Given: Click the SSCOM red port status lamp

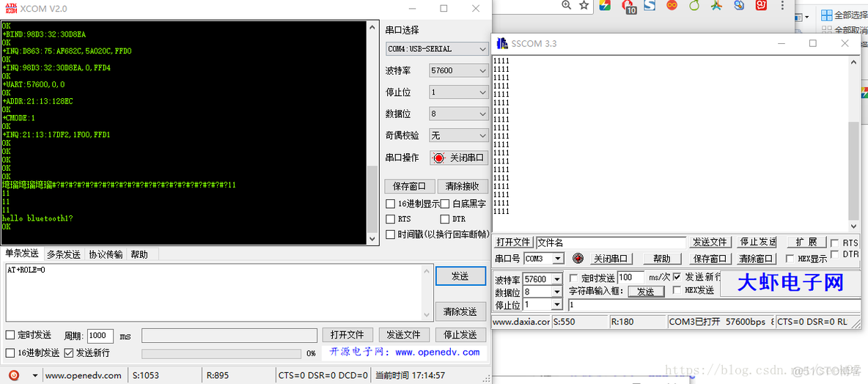Looking at the screenshot, I should click(x=578, y=259).
